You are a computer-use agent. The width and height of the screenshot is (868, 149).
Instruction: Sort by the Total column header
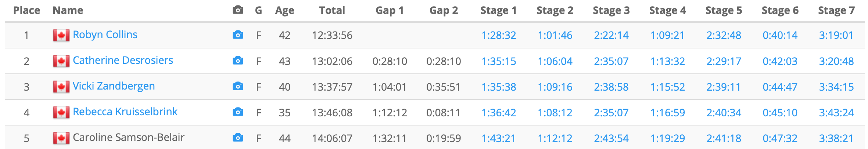coord(332,10)
